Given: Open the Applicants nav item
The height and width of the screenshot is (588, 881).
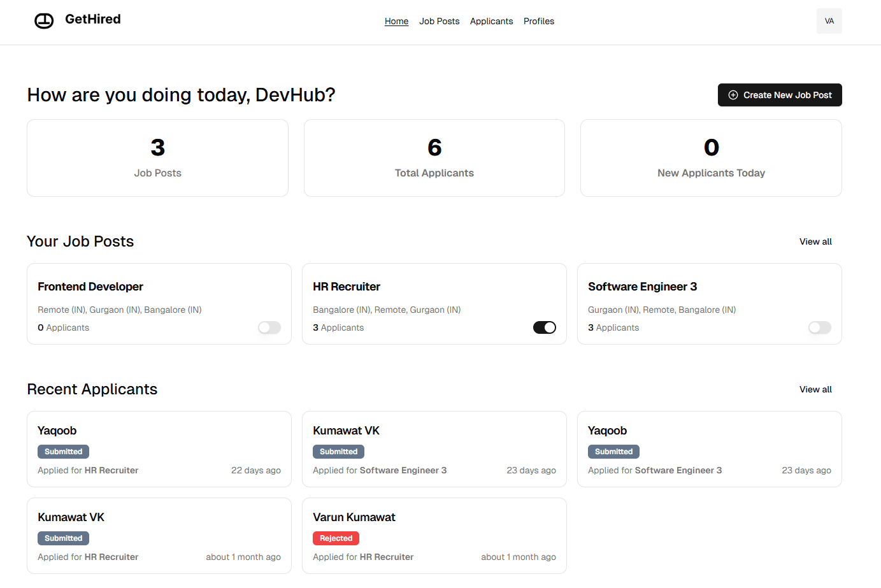Looking at the screenshot, I should pyautogui.click(x=491, y=21).
